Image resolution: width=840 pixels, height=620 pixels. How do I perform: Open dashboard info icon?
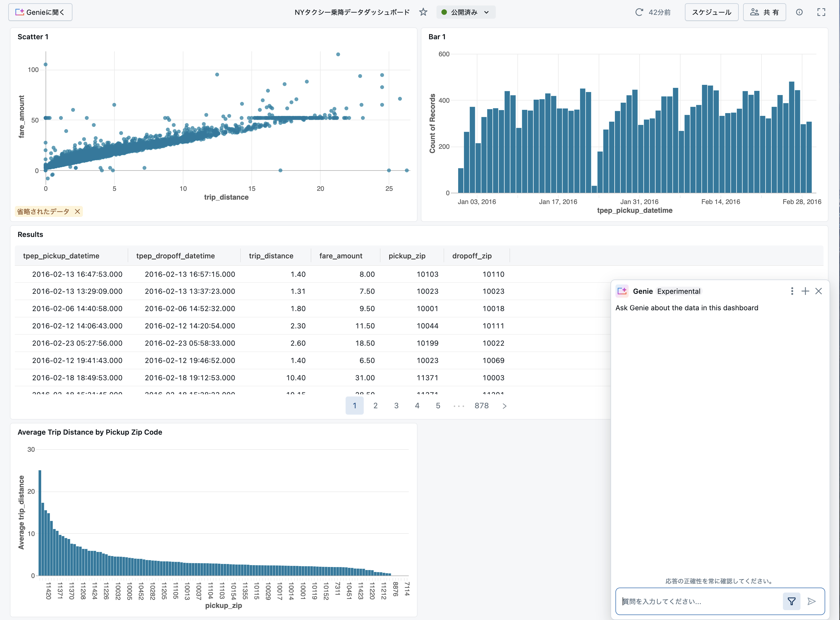799,12
